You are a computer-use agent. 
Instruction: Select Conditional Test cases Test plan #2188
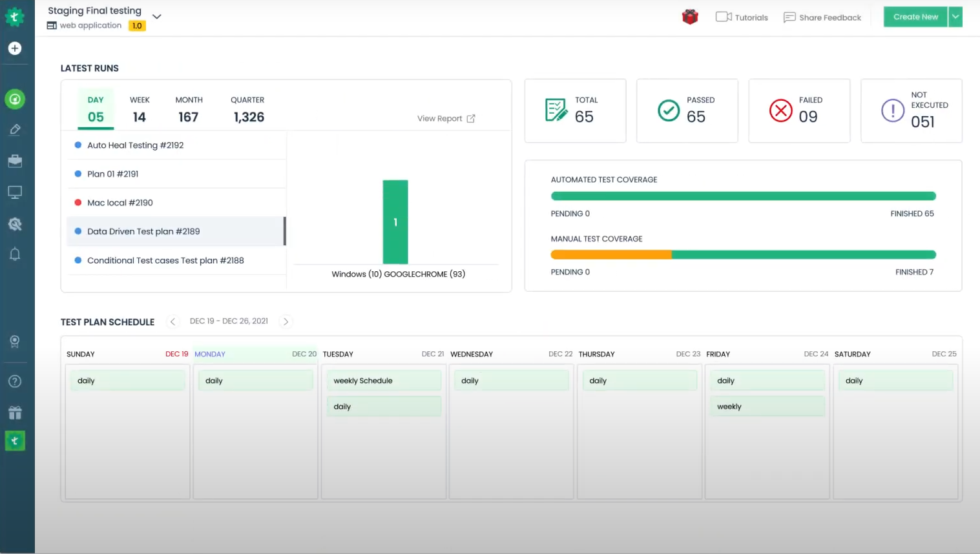click(x=176, y=260)
